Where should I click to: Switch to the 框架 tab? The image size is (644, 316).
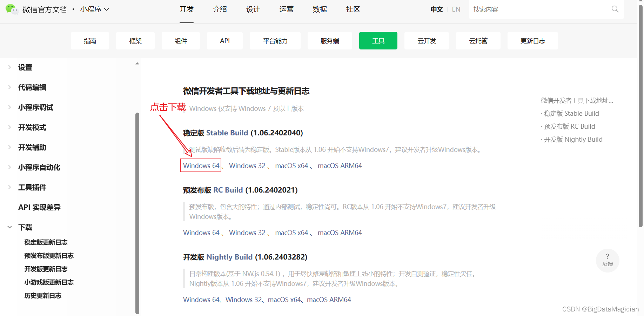click(135, 41)
